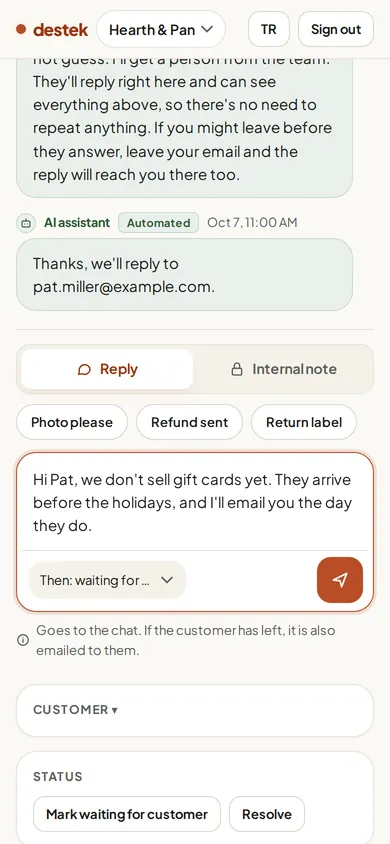Open the 'Then: waiting for…' status dropdown
This screenshot has width=390, height=844.
pos(107,580)
